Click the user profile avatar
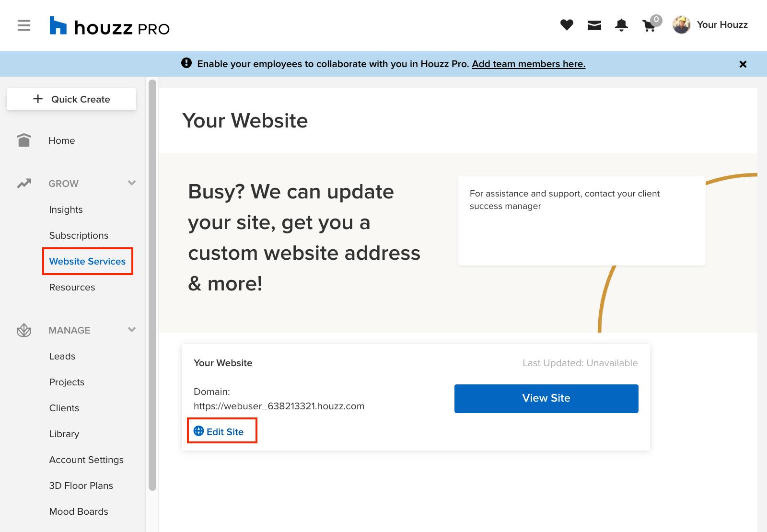 pos(681,25)
